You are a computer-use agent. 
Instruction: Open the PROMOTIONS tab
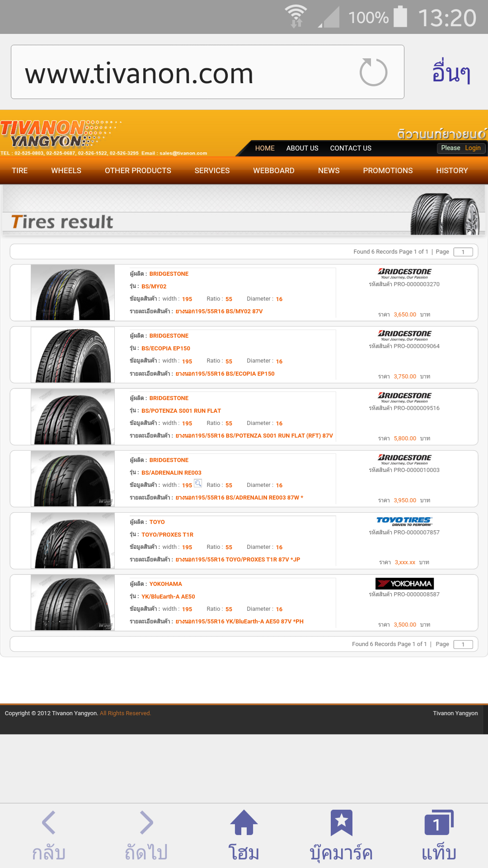388,170
